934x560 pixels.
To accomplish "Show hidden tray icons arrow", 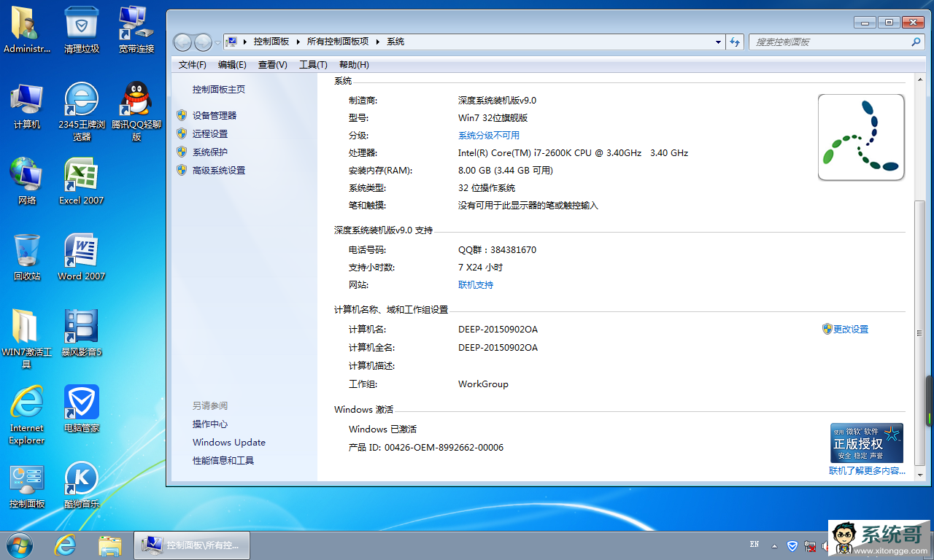I will pos(774,545).
